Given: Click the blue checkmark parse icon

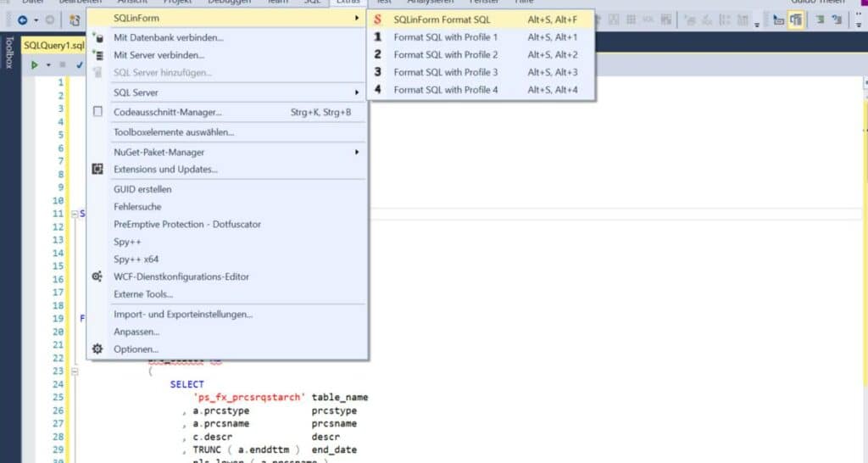Looking at the screenshot, I should tap(79, 64).
